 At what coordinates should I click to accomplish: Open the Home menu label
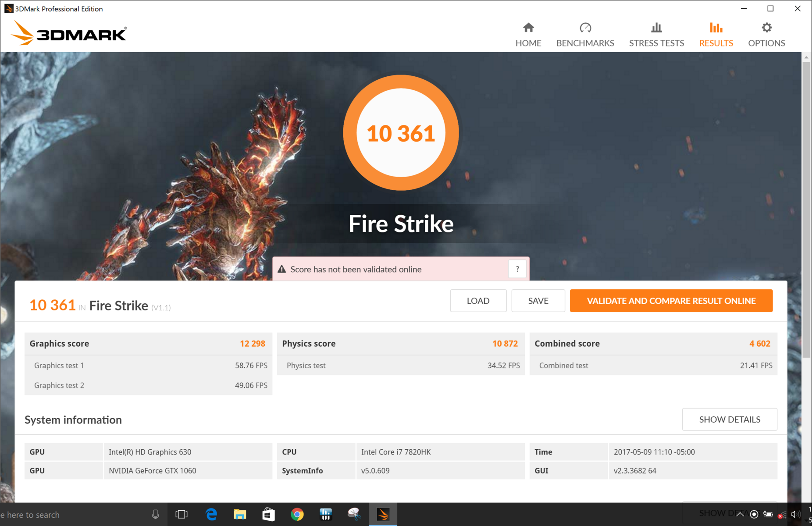coord(528,43)
